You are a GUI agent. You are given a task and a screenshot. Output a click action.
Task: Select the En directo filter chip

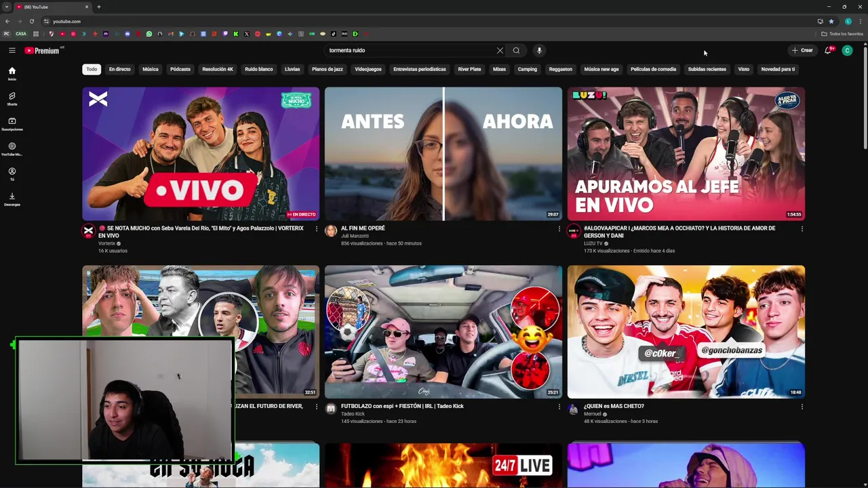pos(119,69)
